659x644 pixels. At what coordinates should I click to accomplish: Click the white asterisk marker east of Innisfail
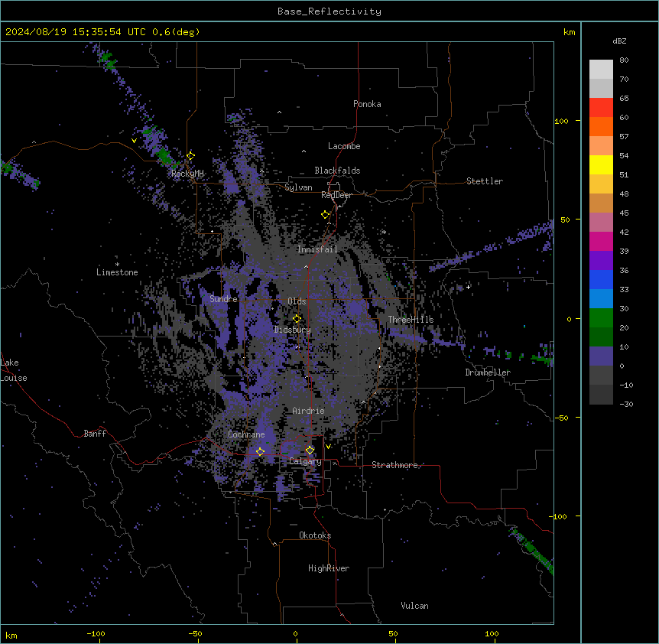pos(384,232)
